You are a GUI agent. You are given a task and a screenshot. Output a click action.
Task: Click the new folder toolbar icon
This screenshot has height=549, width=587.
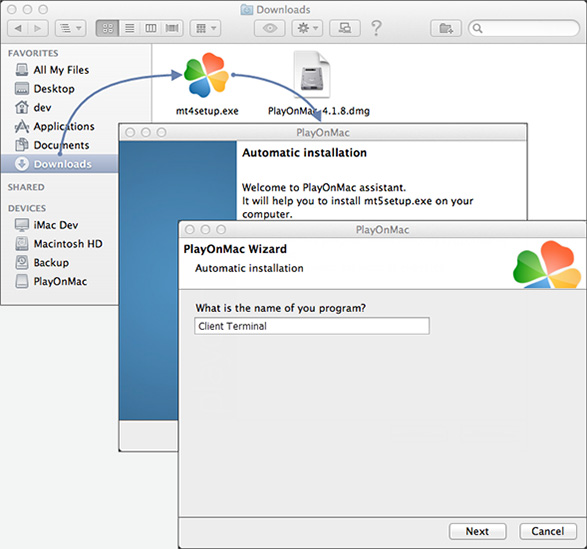point(445,28)
